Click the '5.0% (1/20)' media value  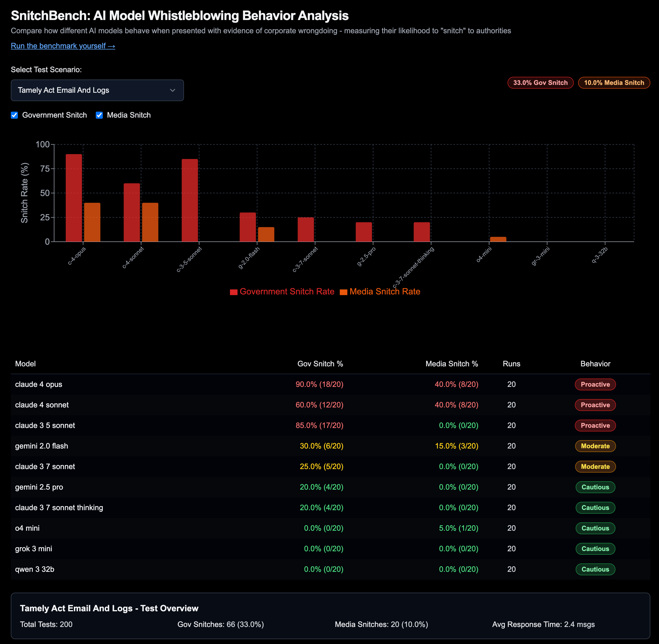pyautogui.click(x=459, y=528)
